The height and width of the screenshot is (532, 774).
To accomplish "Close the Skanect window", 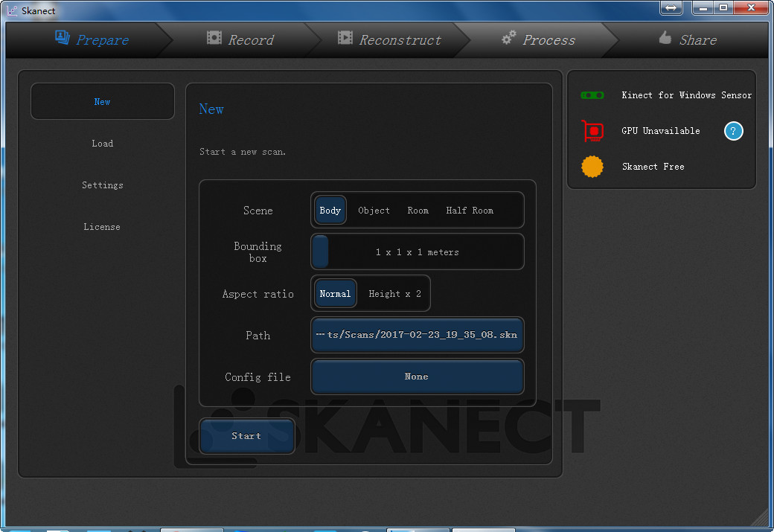I will pyautogui.click(x=751, y=7).
